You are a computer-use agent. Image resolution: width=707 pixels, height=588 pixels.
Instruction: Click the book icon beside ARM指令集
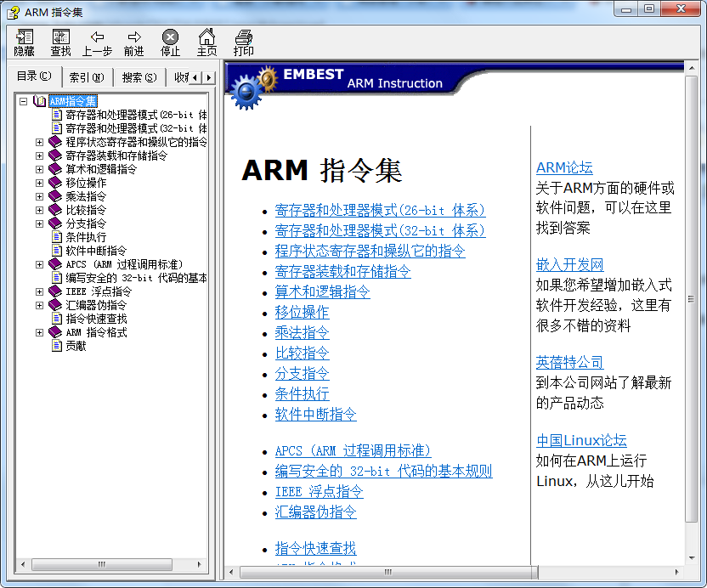pos(39,99)
